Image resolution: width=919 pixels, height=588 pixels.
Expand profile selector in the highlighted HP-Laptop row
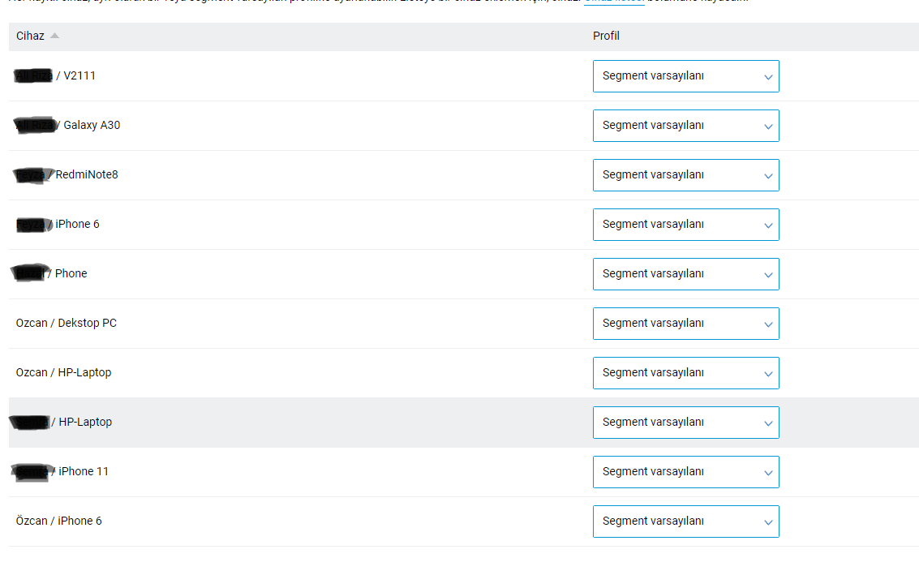pos(685,423)
